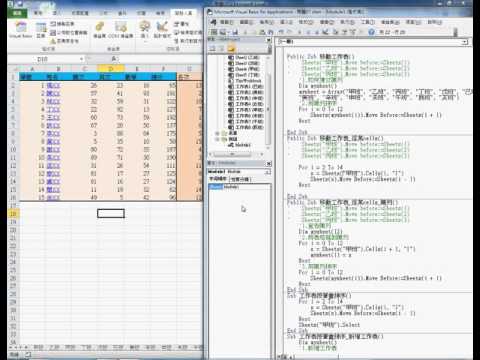Close the Project Explorer pane

(269, 40)
